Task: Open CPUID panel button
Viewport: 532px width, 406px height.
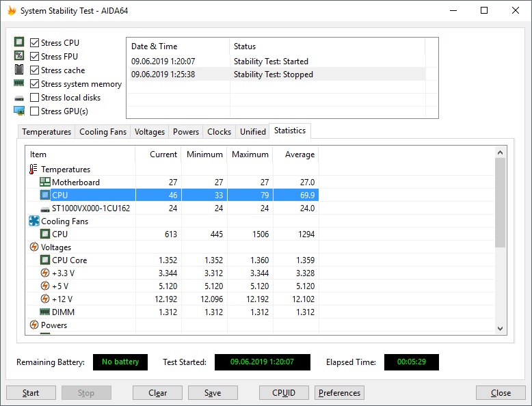Action: [284, 393]
